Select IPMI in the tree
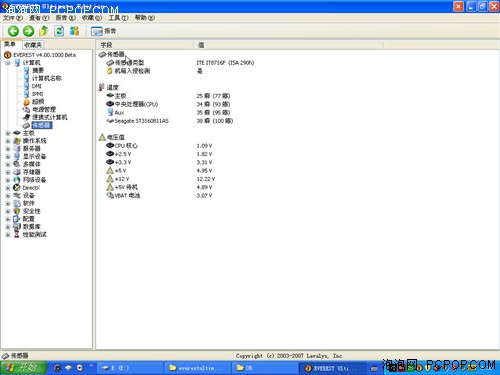 click(x=37, y=94)
